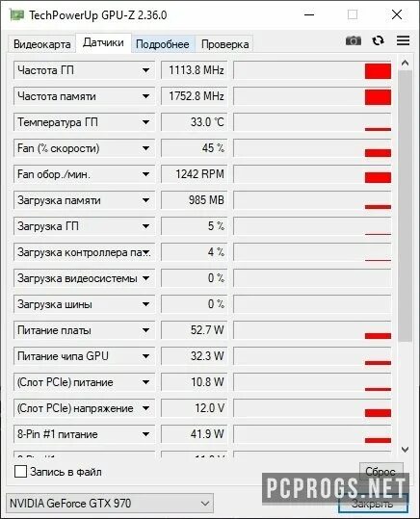
Task: Click the vertical scrollbar thumb
Action: (406, 206)
